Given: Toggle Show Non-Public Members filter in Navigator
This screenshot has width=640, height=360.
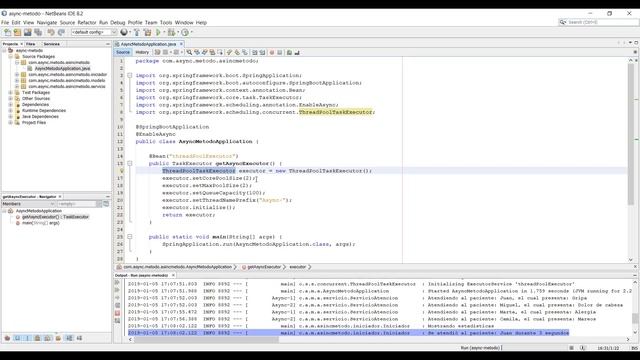Looking at the screenshot, I should click(38, 338).
